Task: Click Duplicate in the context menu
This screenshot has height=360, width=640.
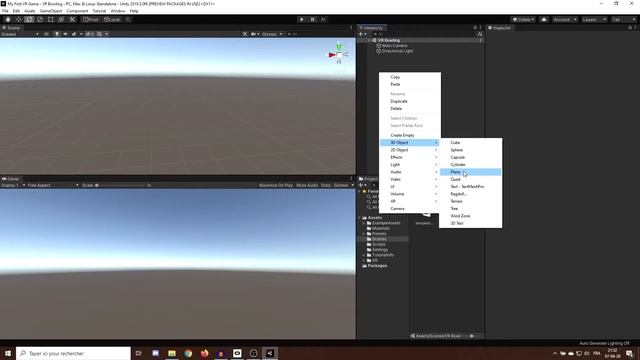Action: pos(410,101)
